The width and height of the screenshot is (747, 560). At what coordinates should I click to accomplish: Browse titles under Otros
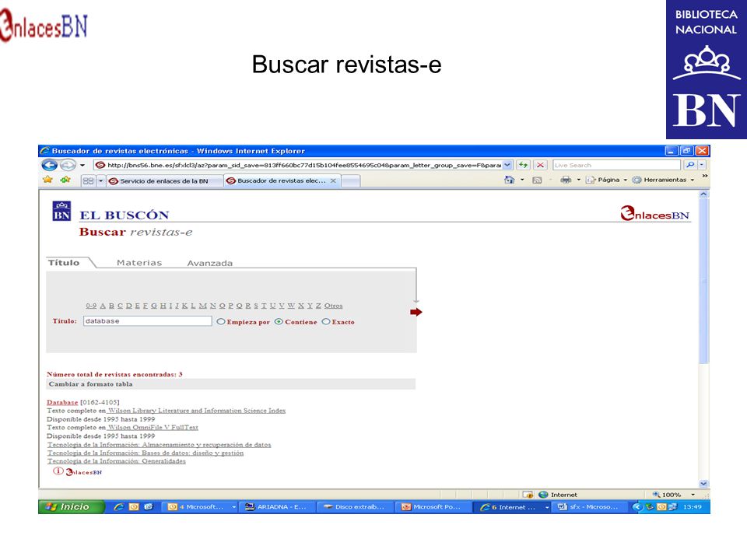pyautogui.click(x=334, y=306)
